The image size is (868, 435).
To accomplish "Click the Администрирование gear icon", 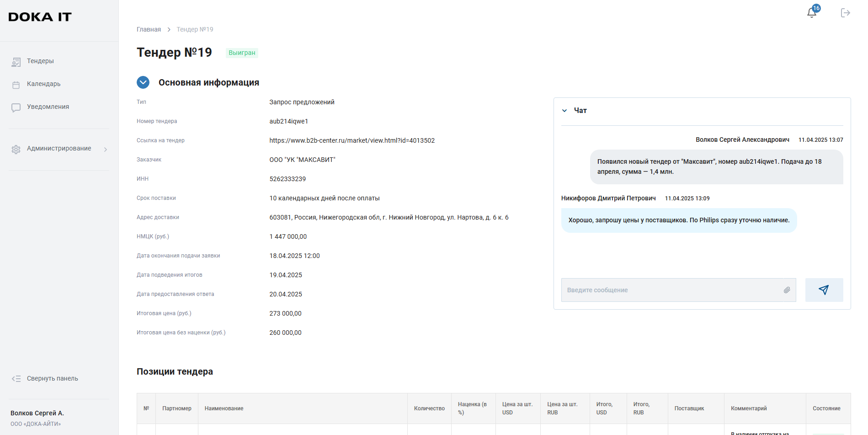I will [16, 149].
